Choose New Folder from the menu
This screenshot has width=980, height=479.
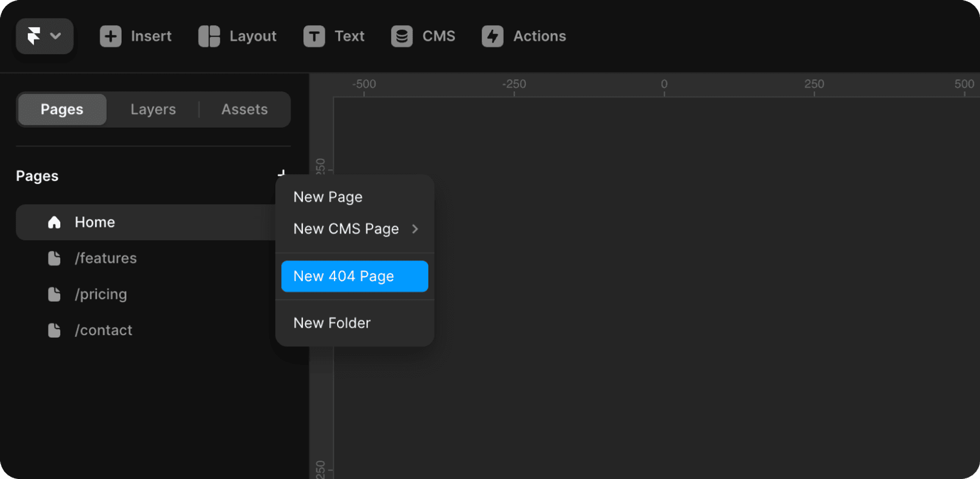coord(332,323)
